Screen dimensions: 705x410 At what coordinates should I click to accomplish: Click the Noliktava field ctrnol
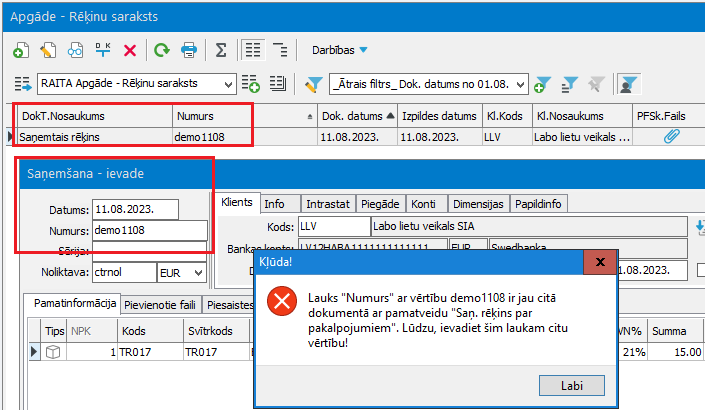point(124,272)
